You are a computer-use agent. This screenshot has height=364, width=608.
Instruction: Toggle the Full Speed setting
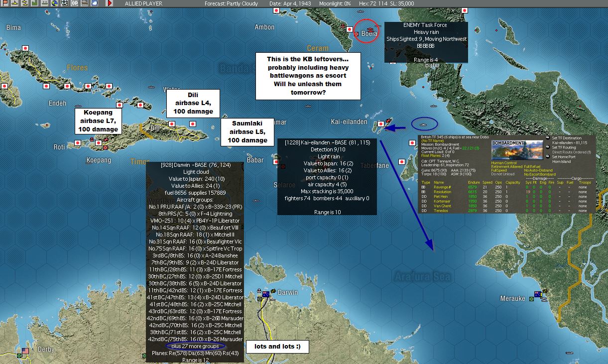coord(499,170)
